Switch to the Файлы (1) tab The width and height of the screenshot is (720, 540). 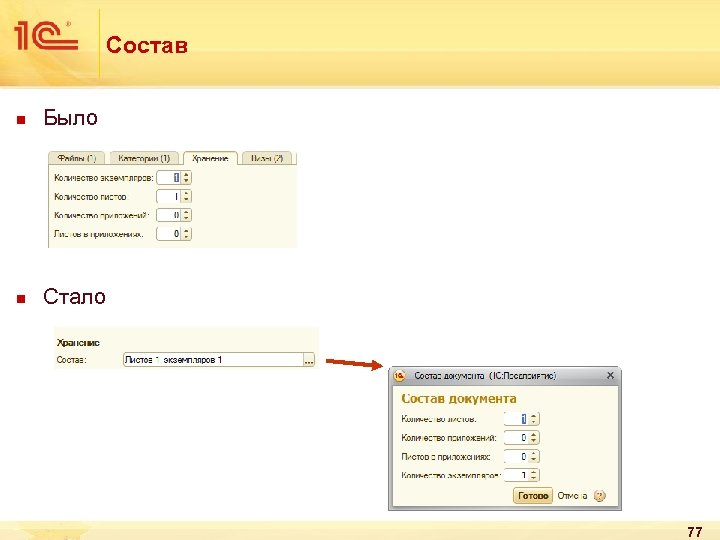coord(77,158)
